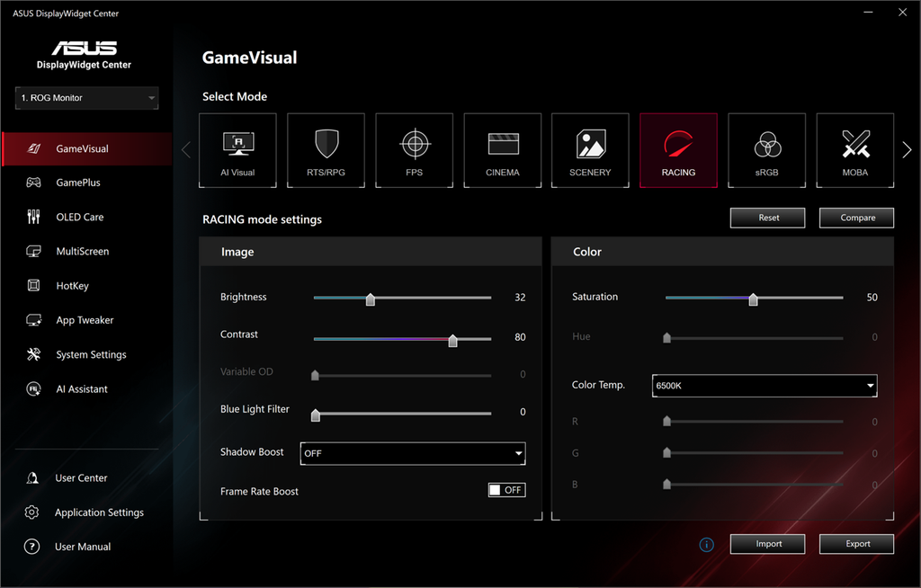Close the DisplayWidget Center window
The height and width of the screenshot is (588, 921).
pos(903,13)
